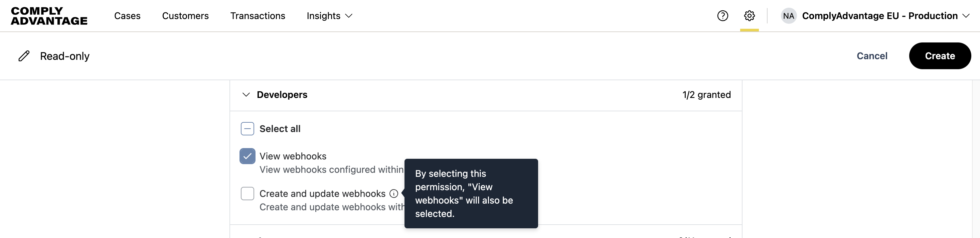980x238 pixels.
Task: Click the info icon beside Create and update webhooks
Action: (x=394, y=194)
